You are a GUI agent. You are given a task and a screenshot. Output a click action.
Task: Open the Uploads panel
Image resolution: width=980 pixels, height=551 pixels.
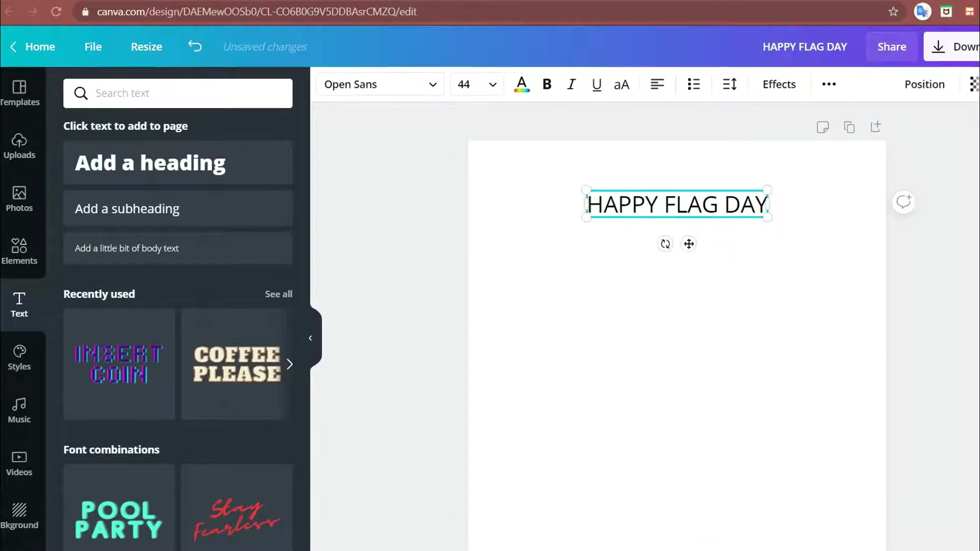20,146
